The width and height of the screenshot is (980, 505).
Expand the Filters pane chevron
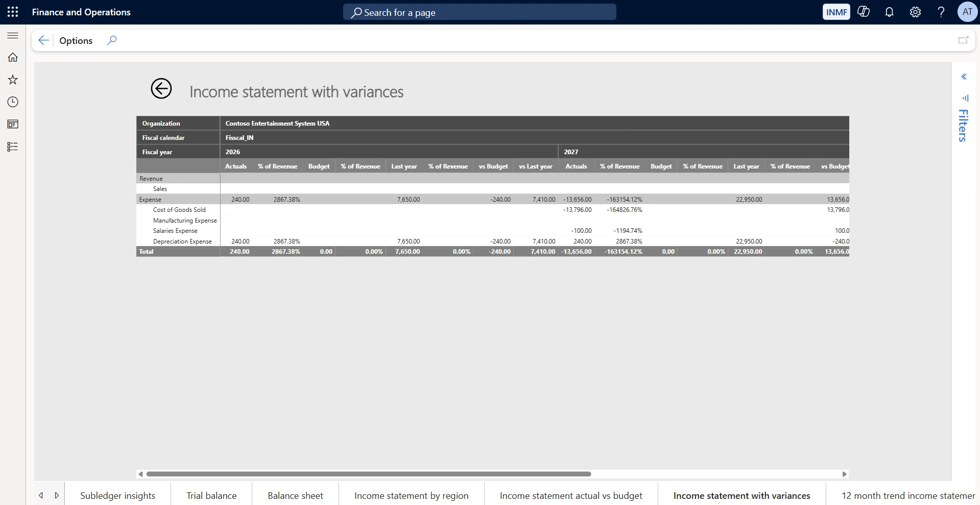point(964,77)
